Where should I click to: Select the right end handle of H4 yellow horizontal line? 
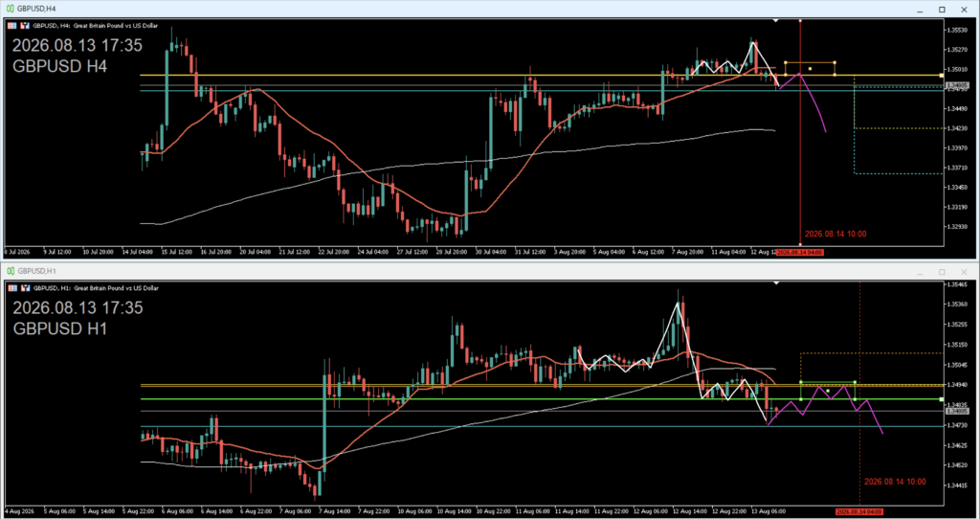[942, 75]
